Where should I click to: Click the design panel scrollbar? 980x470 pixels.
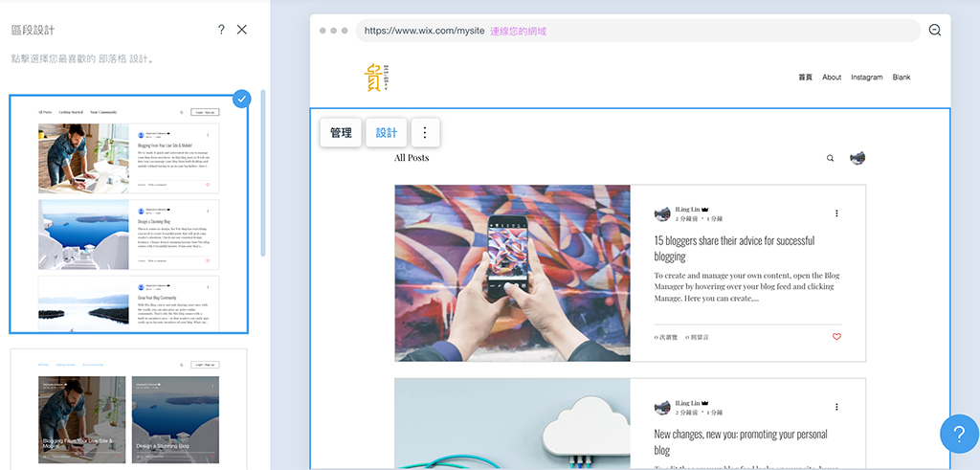point(263,172)
